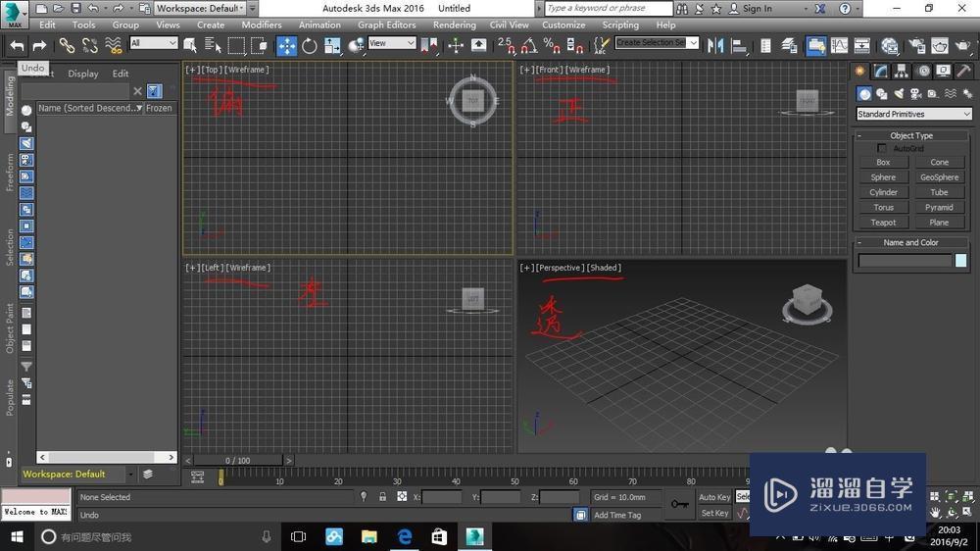Toggle the Spinner Snap button
This screenshot has height=551, width=980.
click(x=574, y=46)
